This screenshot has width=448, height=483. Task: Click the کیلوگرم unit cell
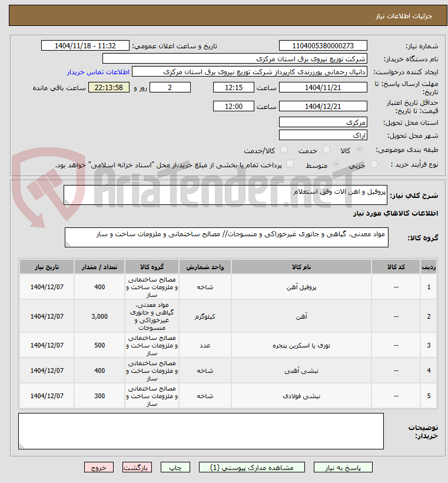pyautogui.click(x=205, y=316)
